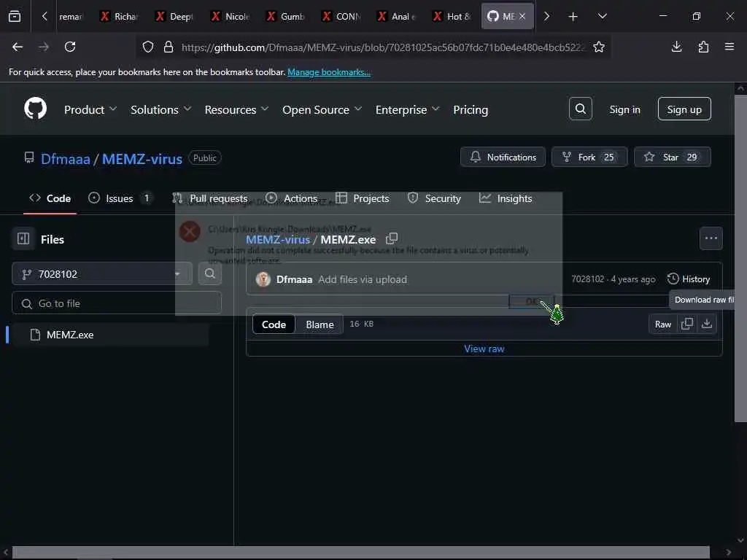Open the GitHub search magnifier button

(580, 109)
